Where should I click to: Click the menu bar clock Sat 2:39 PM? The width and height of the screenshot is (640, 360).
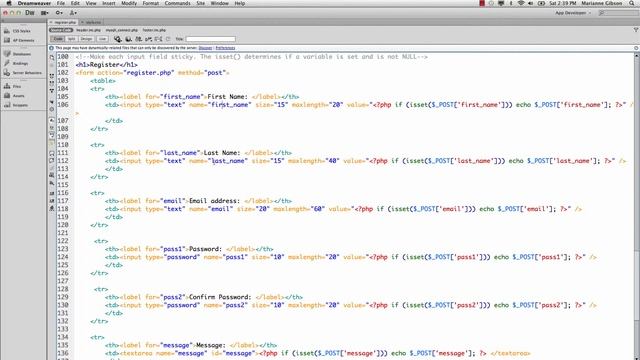pos(562,3)
